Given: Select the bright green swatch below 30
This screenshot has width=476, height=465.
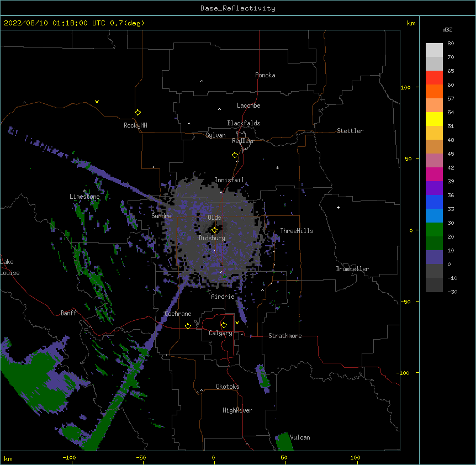Looking at the screenshot, I should tap(434, 230).
